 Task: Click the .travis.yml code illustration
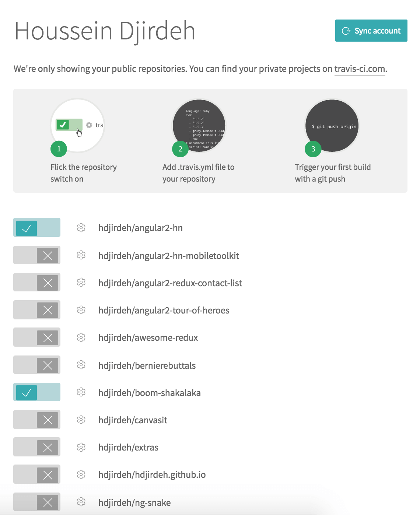click(x=199, y=126)
